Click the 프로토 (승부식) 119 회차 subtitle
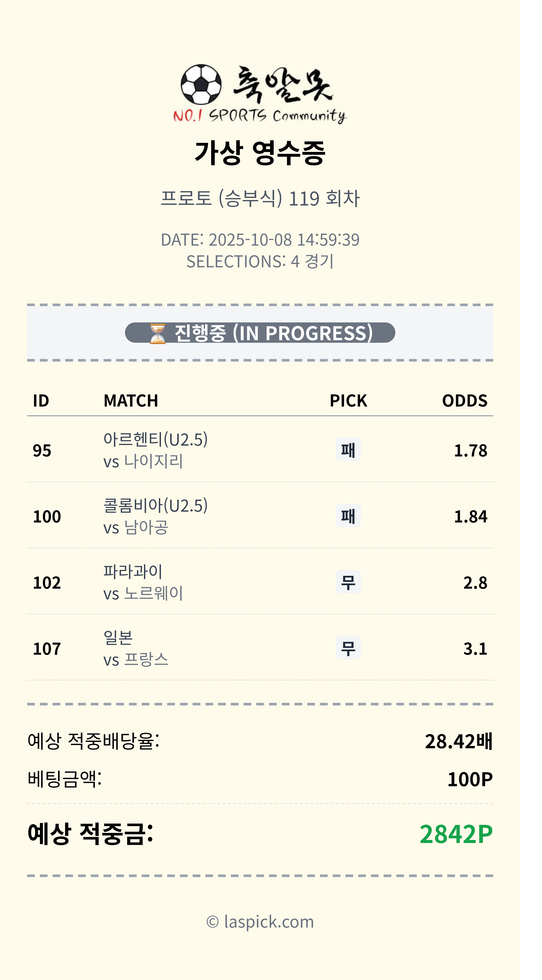The height and width of the screenshot is (980, 542). [260, 198]
